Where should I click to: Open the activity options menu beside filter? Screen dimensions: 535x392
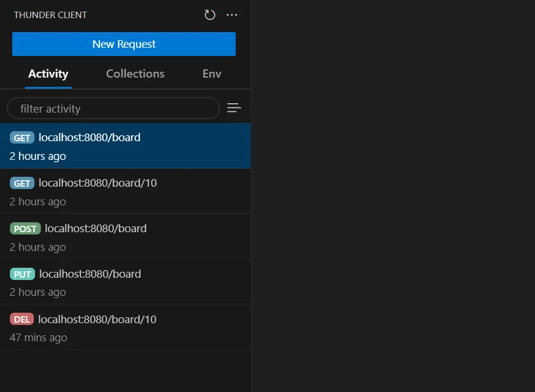click(x=234, y=108)
